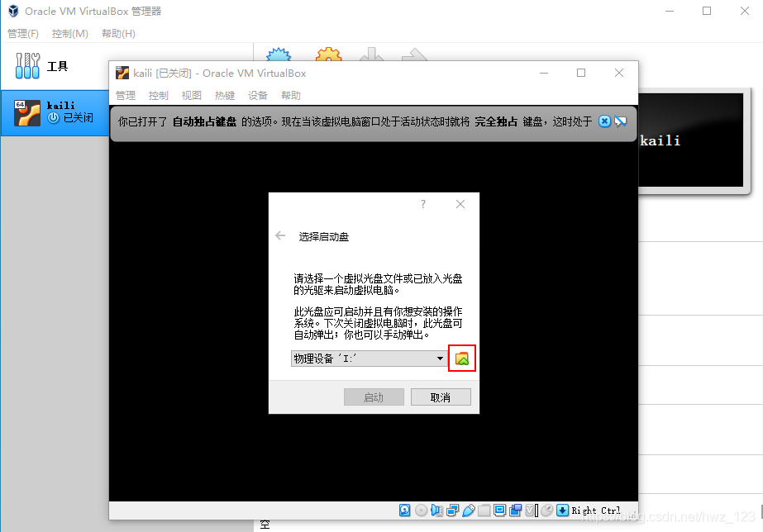Click the hard disk status icon
This screenshot has width=763, height=532.
click(404, 510)
